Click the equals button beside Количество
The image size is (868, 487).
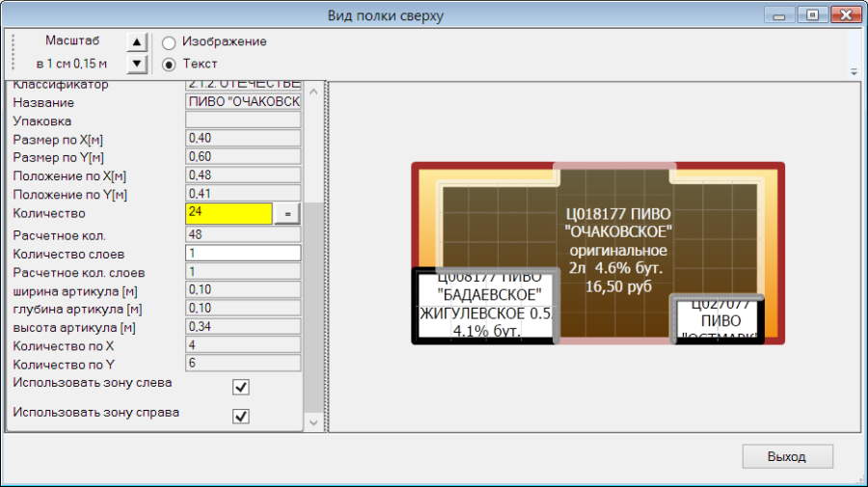tap(287, 214)
